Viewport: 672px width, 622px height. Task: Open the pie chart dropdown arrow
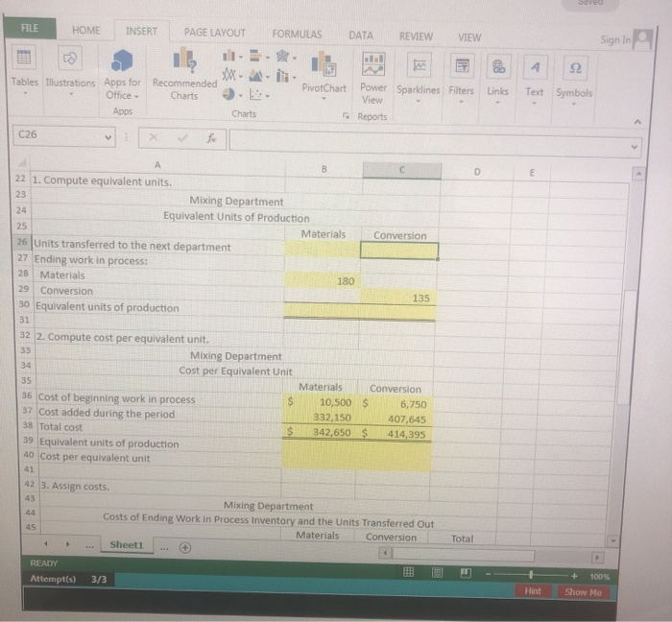click(240, 95)
